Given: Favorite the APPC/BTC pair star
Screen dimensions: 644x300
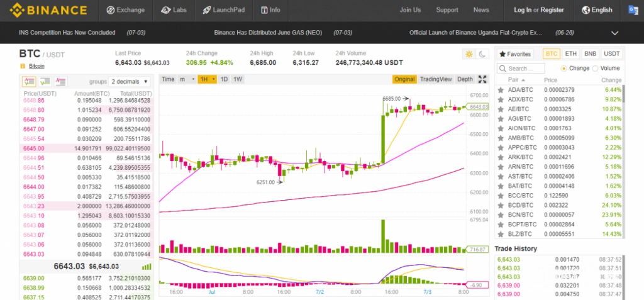Looking at the screenshot, I should tap(501, 148).
